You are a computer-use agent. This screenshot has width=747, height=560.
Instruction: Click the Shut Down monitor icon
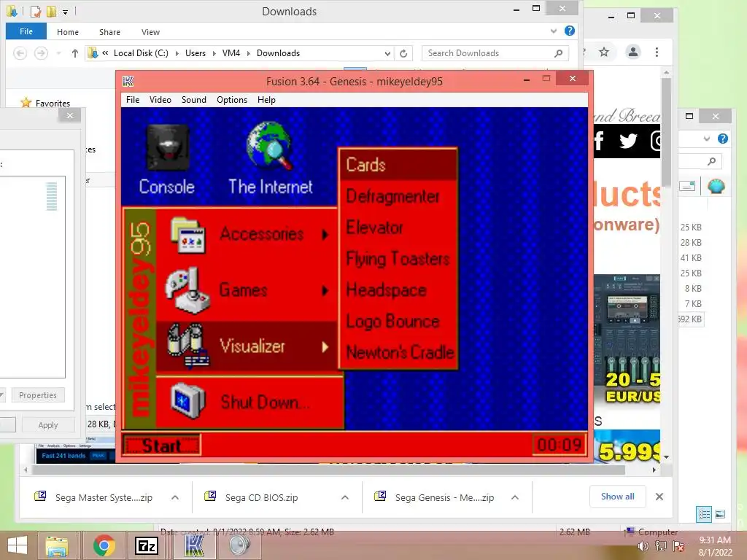(187, 401)
